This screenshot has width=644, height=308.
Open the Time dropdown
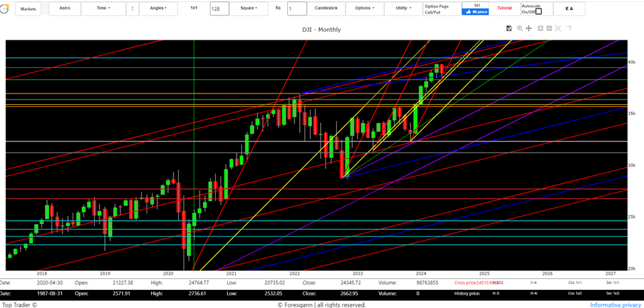[104, 8]
